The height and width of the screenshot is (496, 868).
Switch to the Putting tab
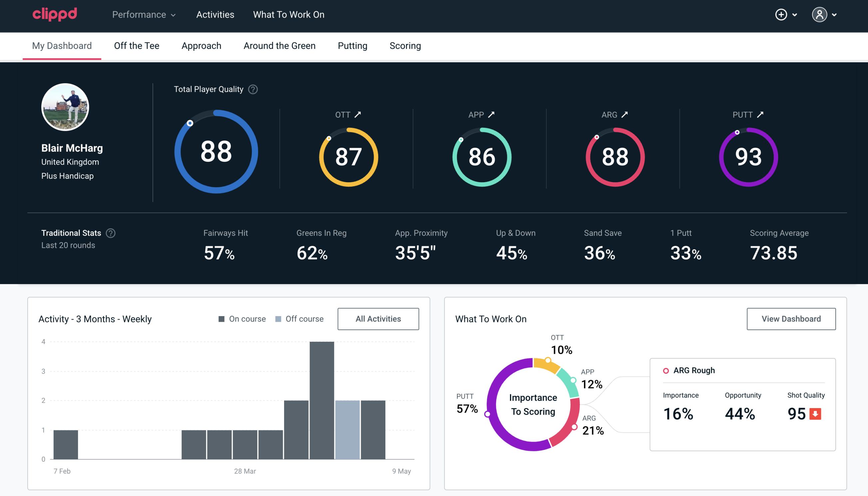click(352, 45)
